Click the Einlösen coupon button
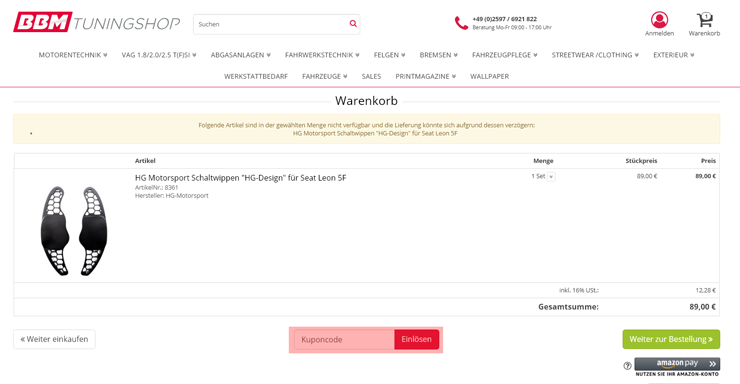 point(416,340)
